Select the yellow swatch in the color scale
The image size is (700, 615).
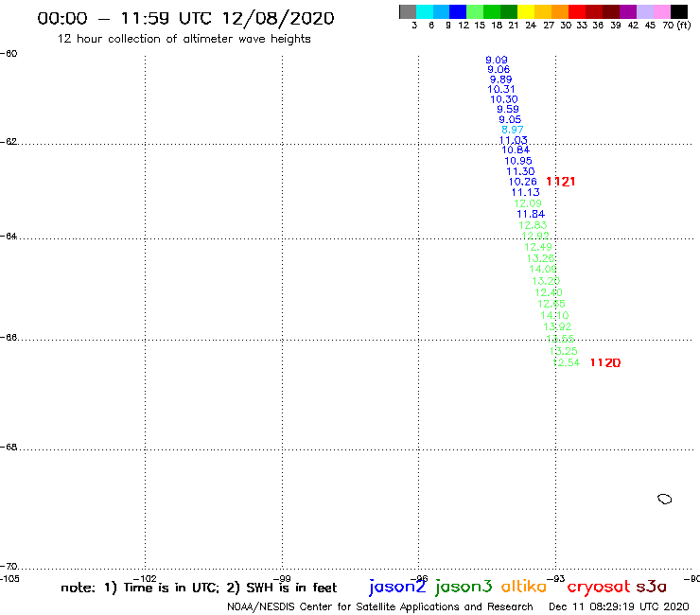(526, 11)
